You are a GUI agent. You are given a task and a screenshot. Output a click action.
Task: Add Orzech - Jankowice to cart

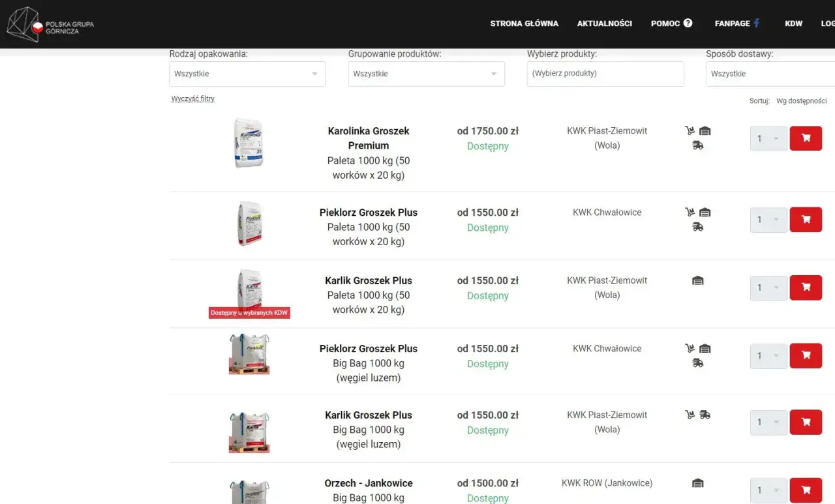pyautogui.click(x=806, y=490)
